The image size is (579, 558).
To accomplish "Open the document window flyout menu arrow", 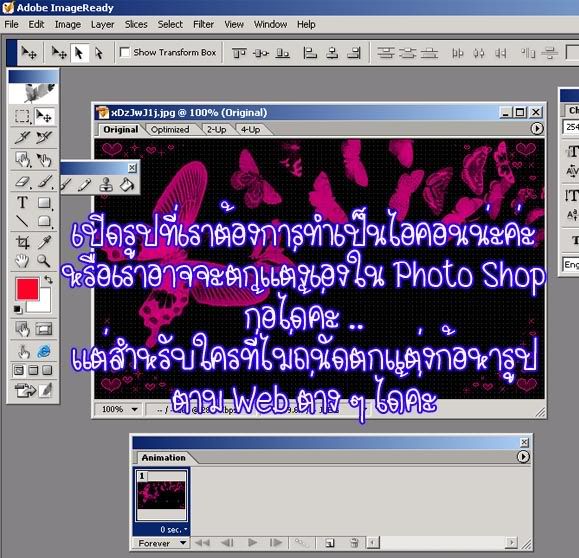I will (537, 129).
